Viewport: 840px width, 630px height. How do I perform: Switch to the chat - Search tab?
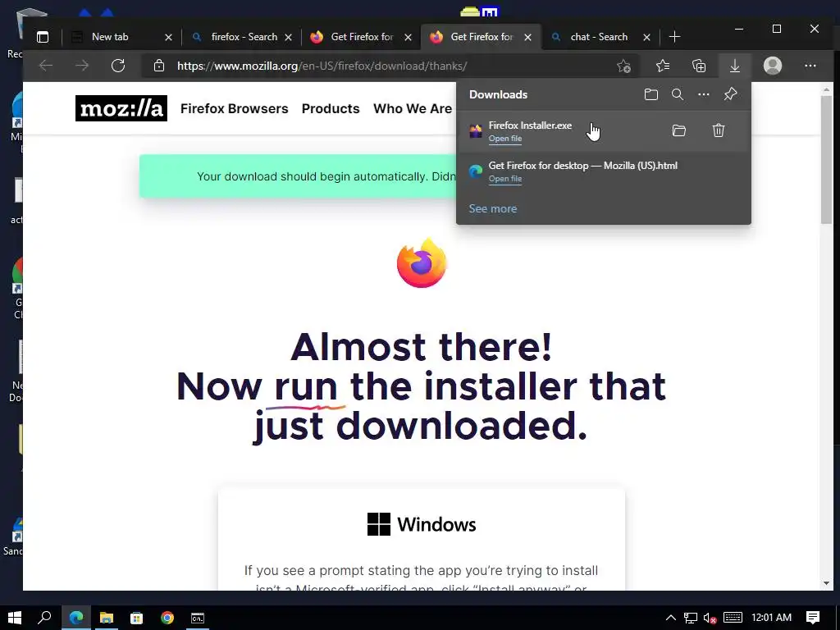pos(598,37)
